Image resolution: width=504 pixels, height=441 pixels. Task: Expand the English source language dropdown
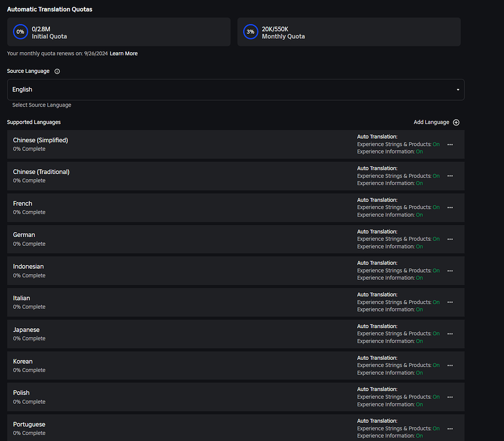pos(458,90)
